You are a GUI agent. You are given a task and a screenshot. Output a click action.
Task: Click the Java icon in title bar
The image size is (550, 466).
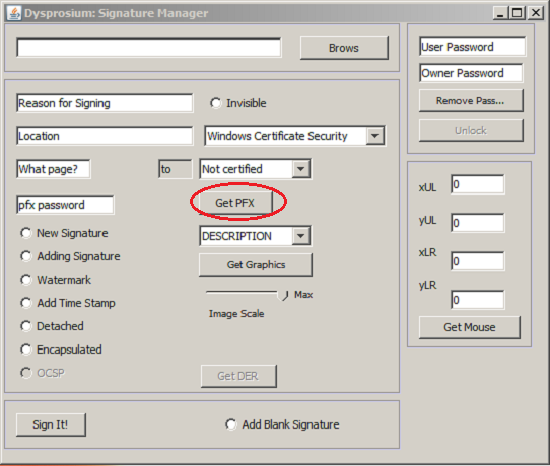(x=14, y=13)
